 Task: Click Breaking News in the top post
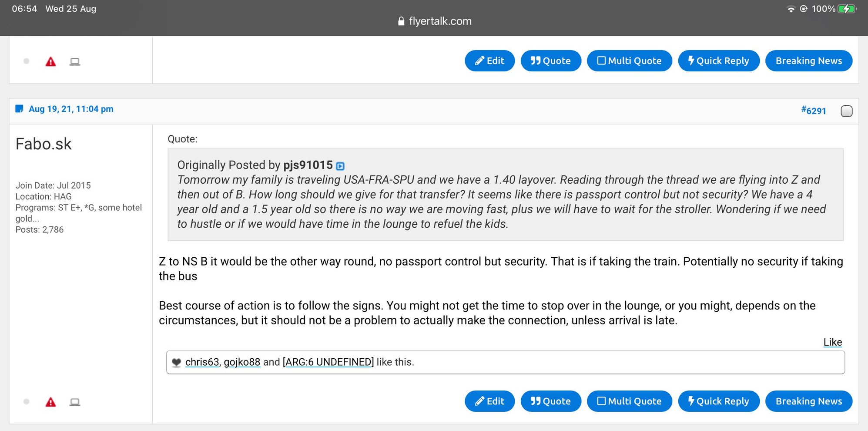[x=808, y=61]
